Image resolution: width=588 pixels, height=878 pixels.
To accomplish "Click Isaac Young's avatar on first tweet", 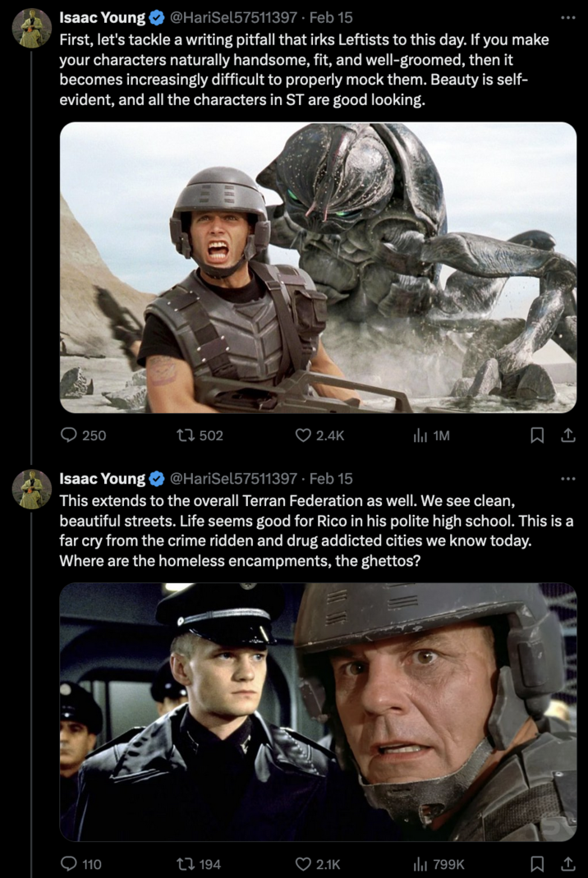I will 31,28.
